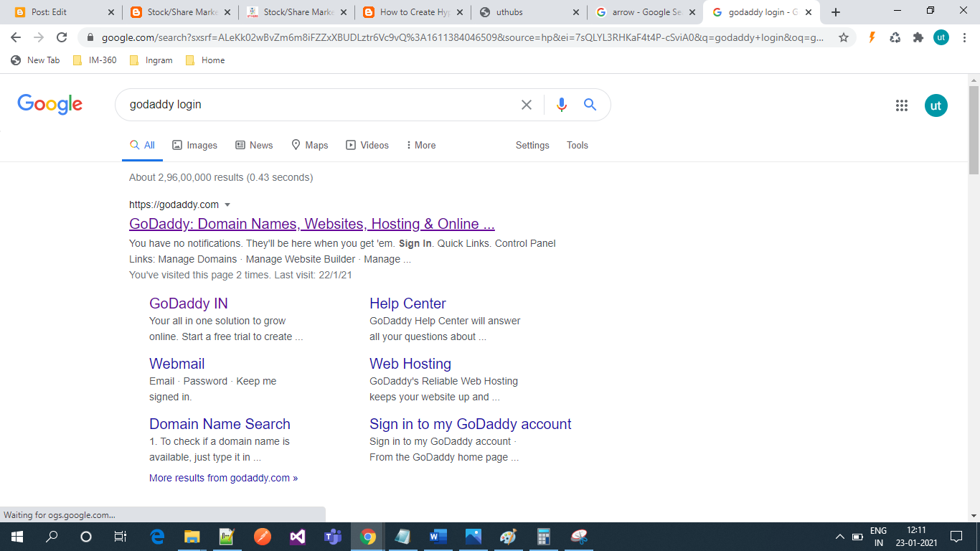Open the Google account avatar 'ut'
Image resolution: width=980 pixels, height=551 pixels.
pyautogui.click(x=936, y=105)
